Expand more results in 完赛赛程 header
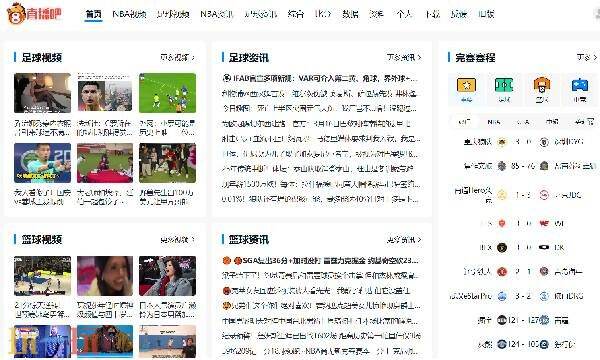 point(587,57)
